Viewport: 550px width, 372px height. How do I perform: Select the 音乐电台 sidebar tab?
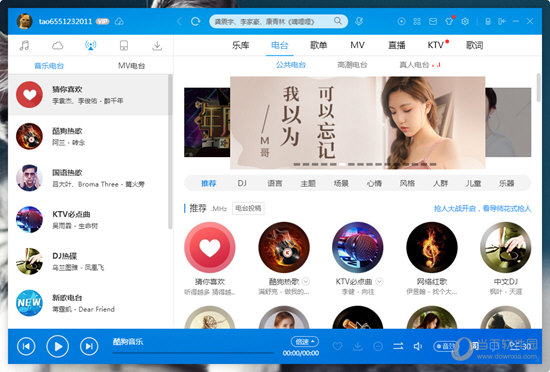point(49,66)
